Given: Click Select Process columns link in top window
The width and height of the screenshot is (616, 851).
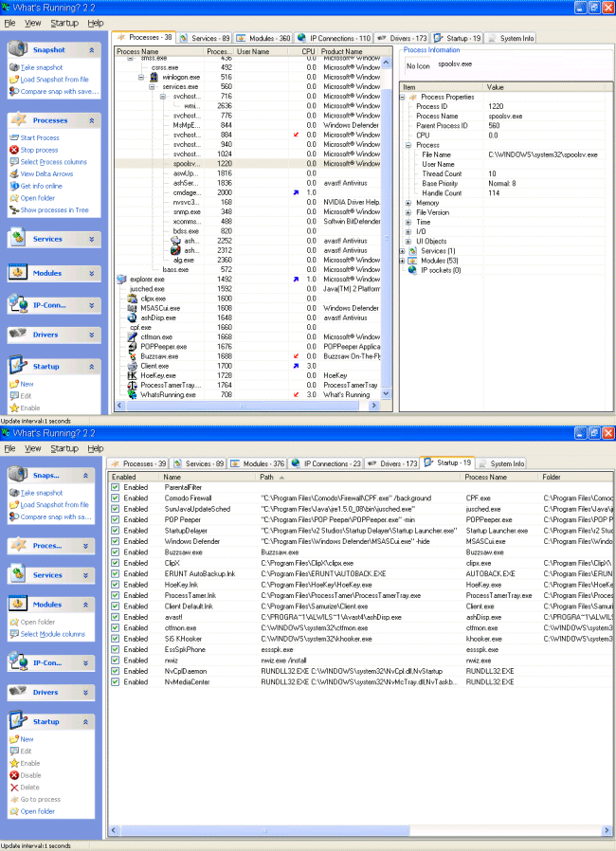Looking at the screenshot, I should tap(53, 162).
